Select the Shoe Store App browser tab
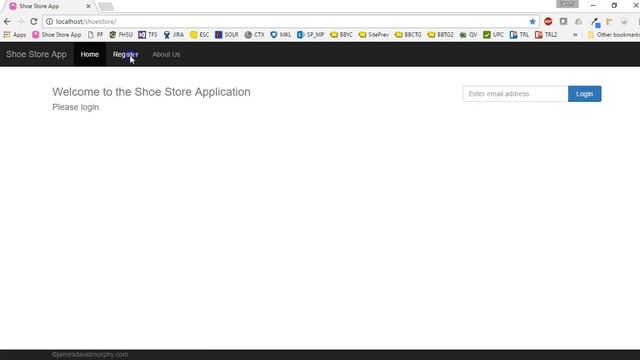The image size is (640, 360). [x=48, y=6]
